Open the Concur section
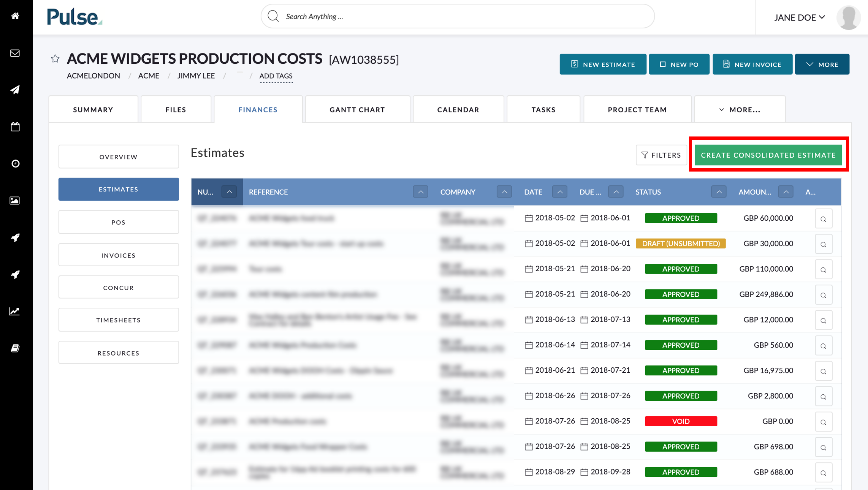This screenshot has width=868, height=490. coord(119,287)
